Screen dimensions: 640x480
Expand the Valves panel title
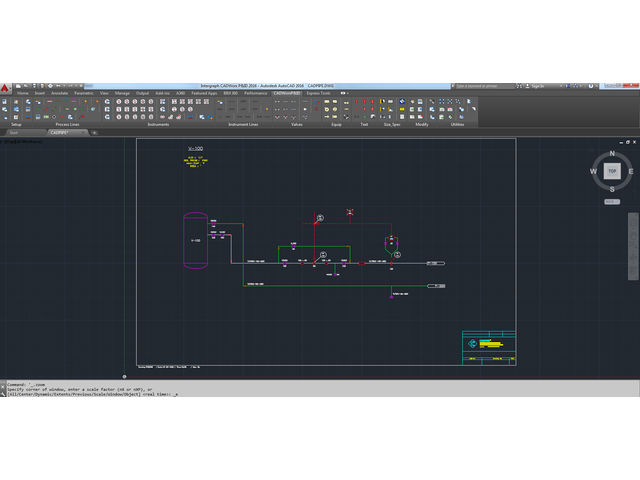[x=297, y=125]
